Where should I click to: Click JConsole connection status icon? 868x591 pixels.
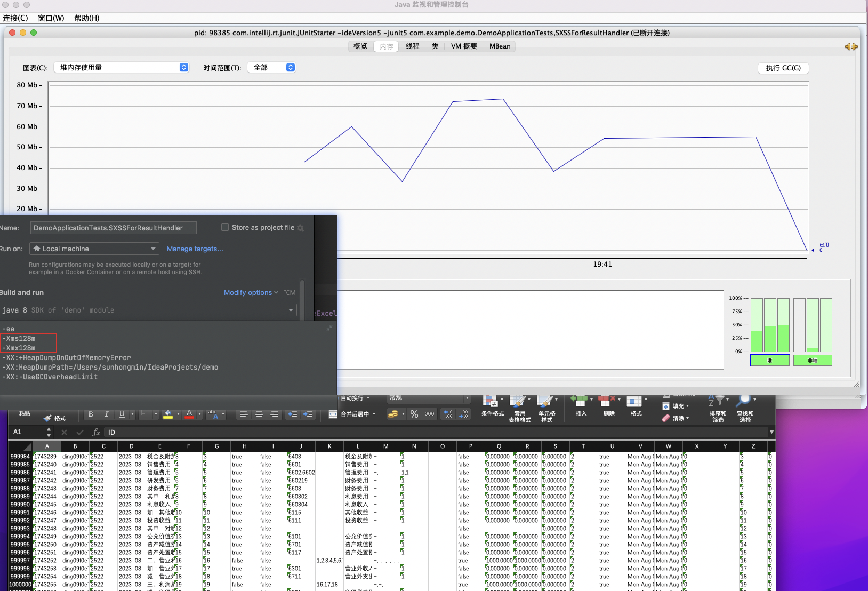click(x=851, y=47)
